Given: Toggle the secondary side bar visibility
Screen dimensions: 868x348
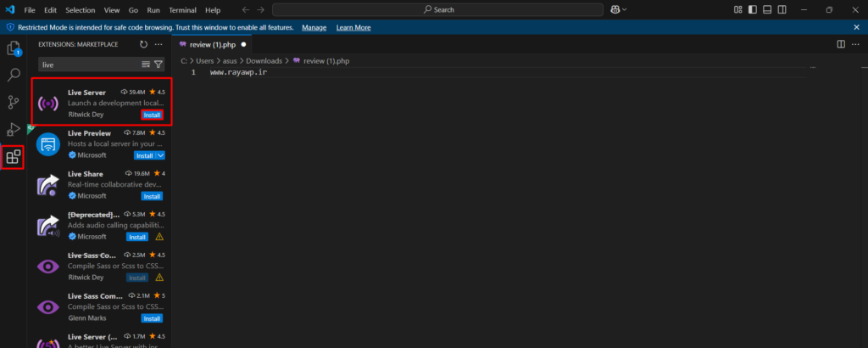Looking at the screenshot, I should (x=782, y=9).
